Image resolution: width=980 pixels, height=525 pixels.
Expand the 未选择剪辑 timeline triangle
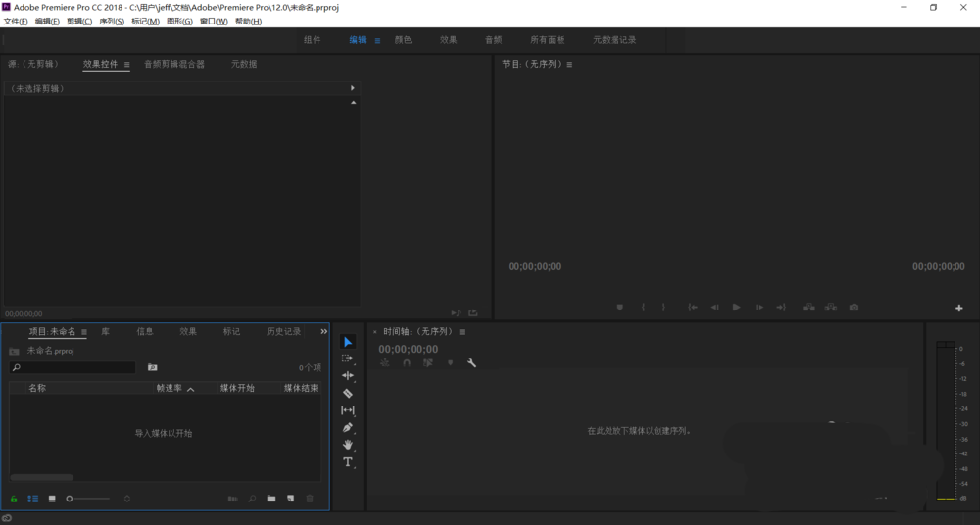(353, 88)
